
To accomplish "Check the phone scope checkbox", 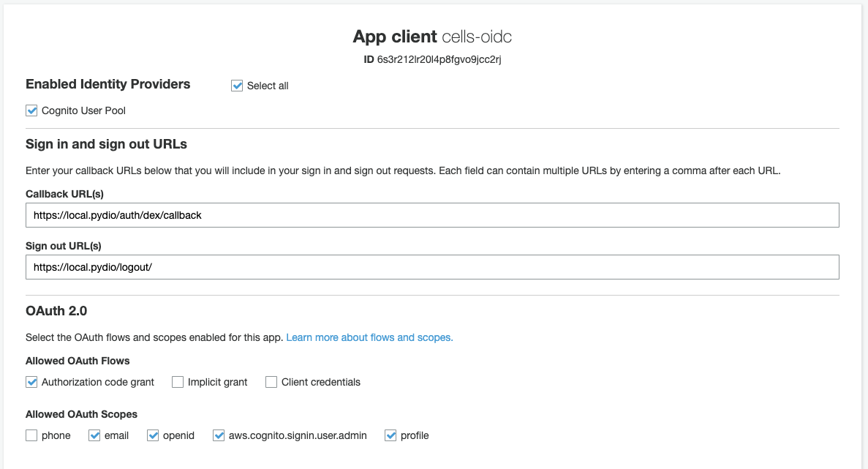I will click(31, 436).
